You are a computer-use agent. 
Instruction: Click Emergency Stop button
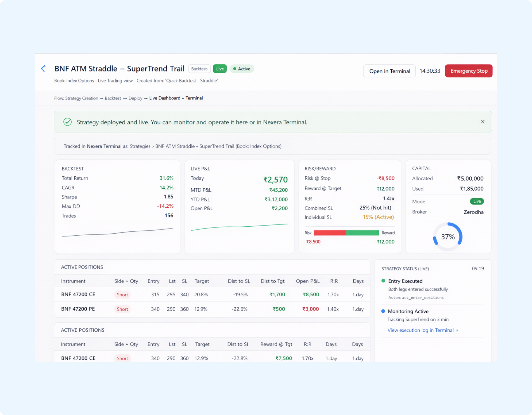469,71
